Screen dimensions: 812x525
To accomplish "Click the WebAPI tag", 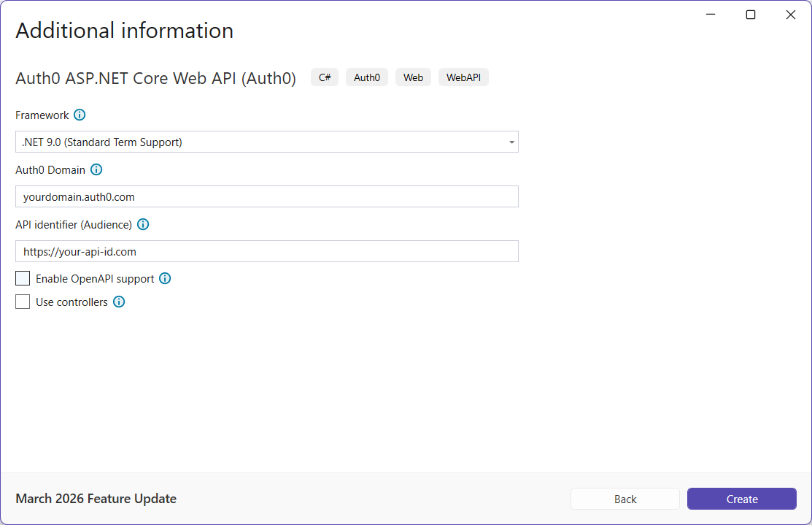I will tap(463, 77).
